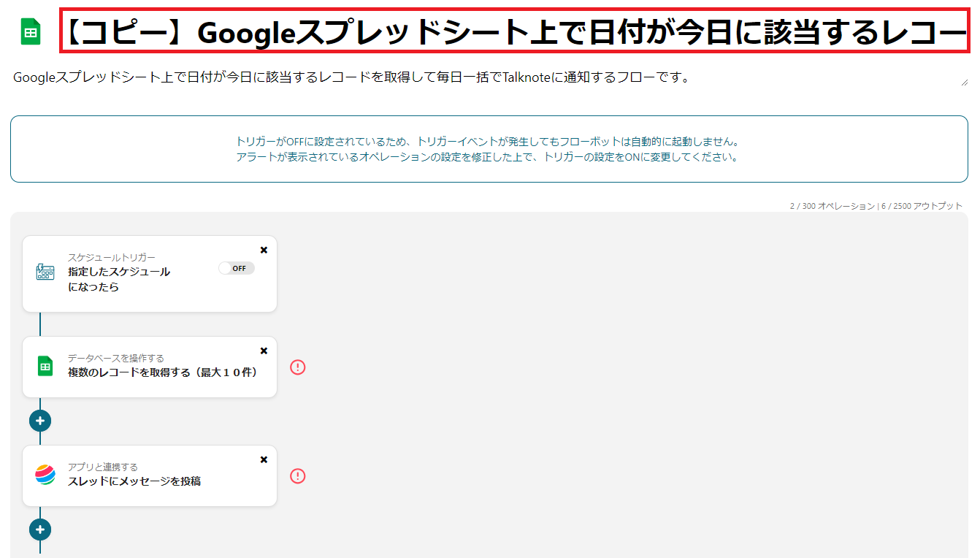This screenshot has width=980, height=558.
Task: Click the Google Sheets icon in the データベースを操作する card
Action: (45, 367)
